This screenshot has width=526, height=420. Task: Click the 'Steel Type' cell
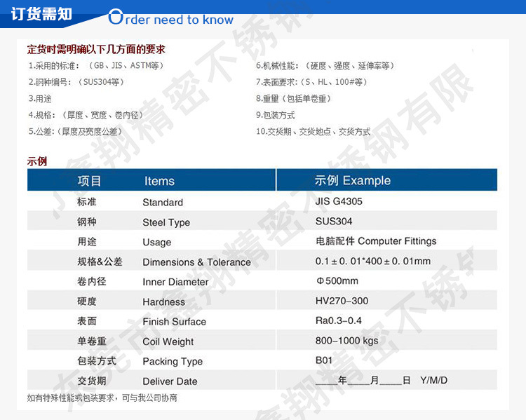coord(166,222)
